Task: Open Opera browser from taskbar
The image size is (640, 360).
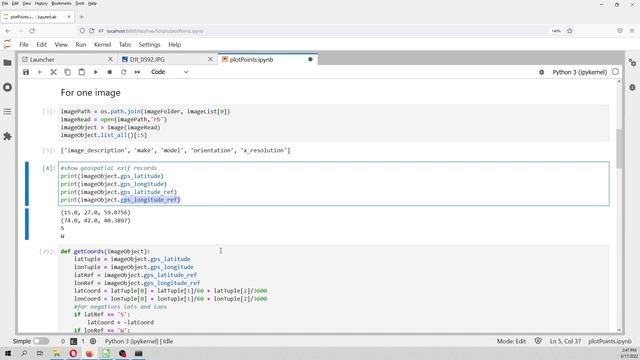Action: coord(73,353)
